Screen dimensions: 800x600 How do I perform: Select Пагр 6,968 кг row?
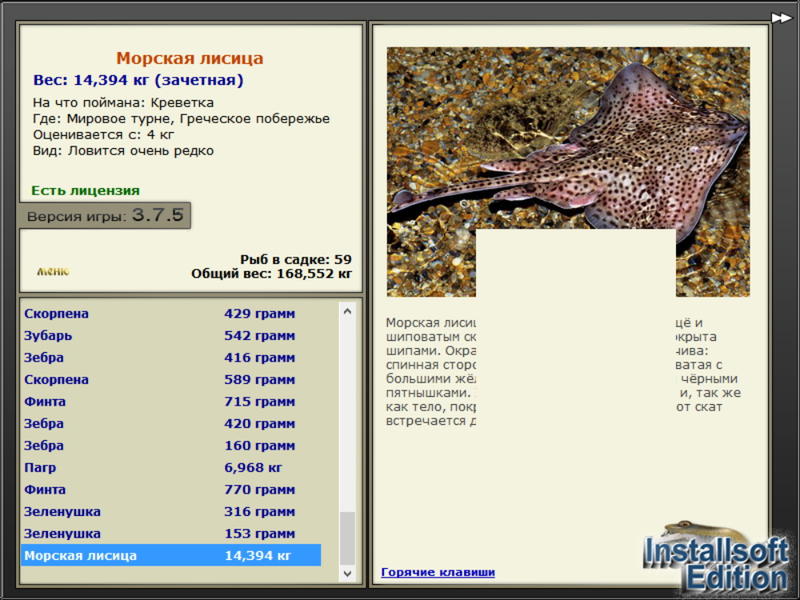point(171,467)
